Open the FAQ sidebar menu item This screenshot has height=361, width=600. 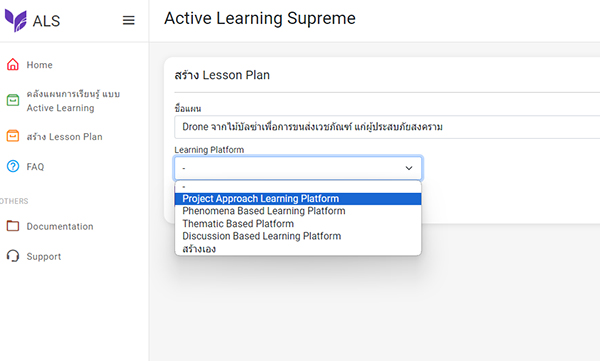pos(35,167)
